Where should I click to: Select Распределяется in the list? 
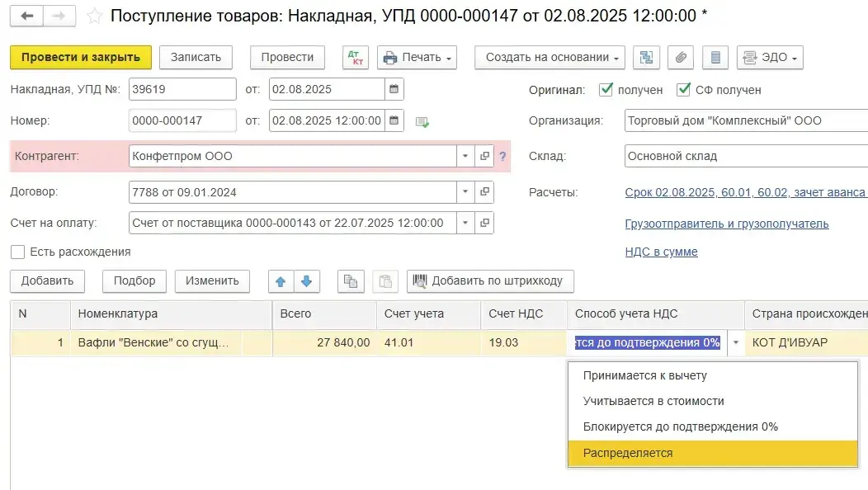[x=628, y=453]
